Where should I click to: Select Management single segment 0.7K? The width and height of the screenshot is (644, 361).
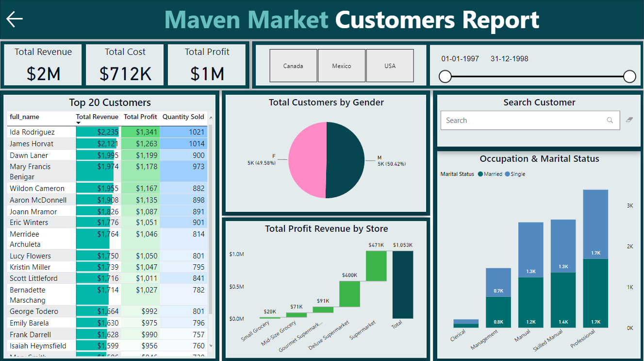coord(498,282)
